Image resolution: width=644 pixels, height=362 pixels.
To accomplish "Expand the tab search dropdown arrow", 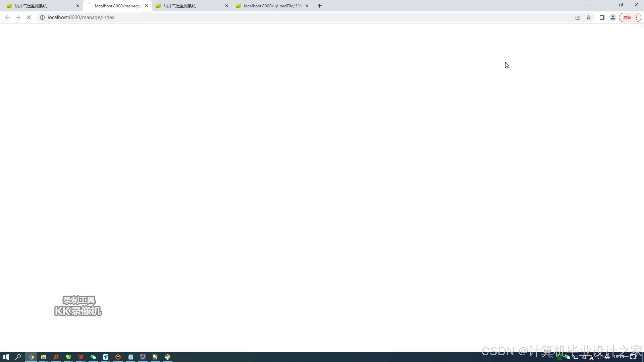I will 590,5.
